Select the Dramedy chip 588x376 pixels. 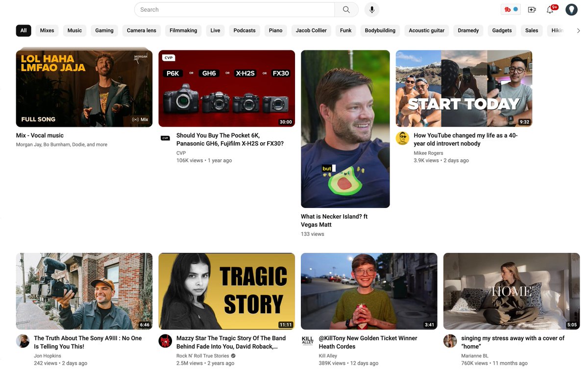point(468,30)
